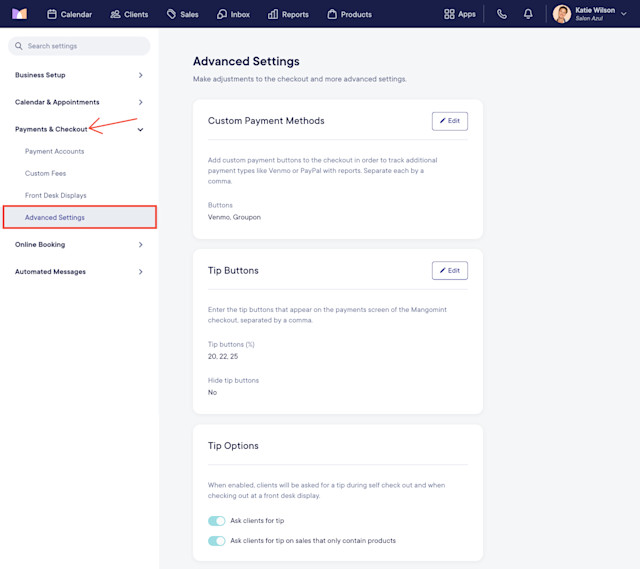This screenshot has width=640, height=569.
Task: Click the Search settings field
Action: click(x=79, y=46)
